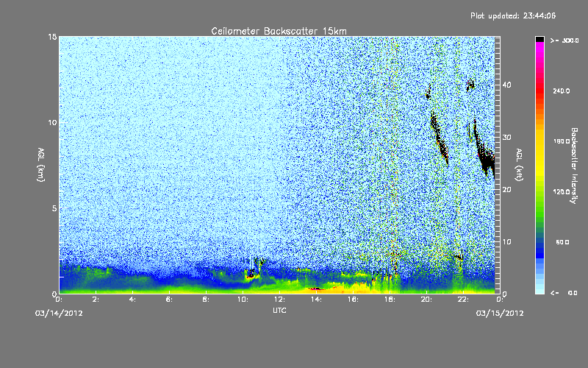The width and height of the screenshot is (588, 368).
Task: Click the "2:" hour tick label
Action: [96, 300]
